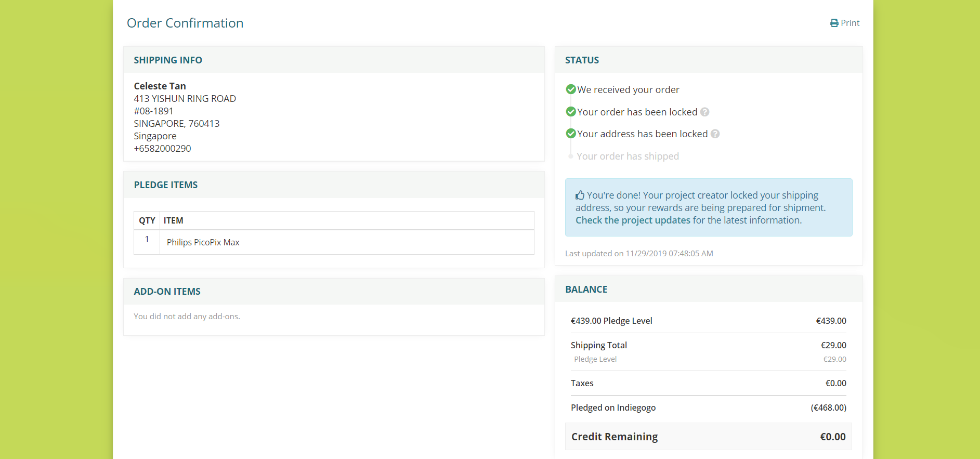This screenshot has width=980, height=459.
Task: Click the grey Pledge Level sub-label under Shipping Total
Action: pyautogui.click(x=595, y=359)
